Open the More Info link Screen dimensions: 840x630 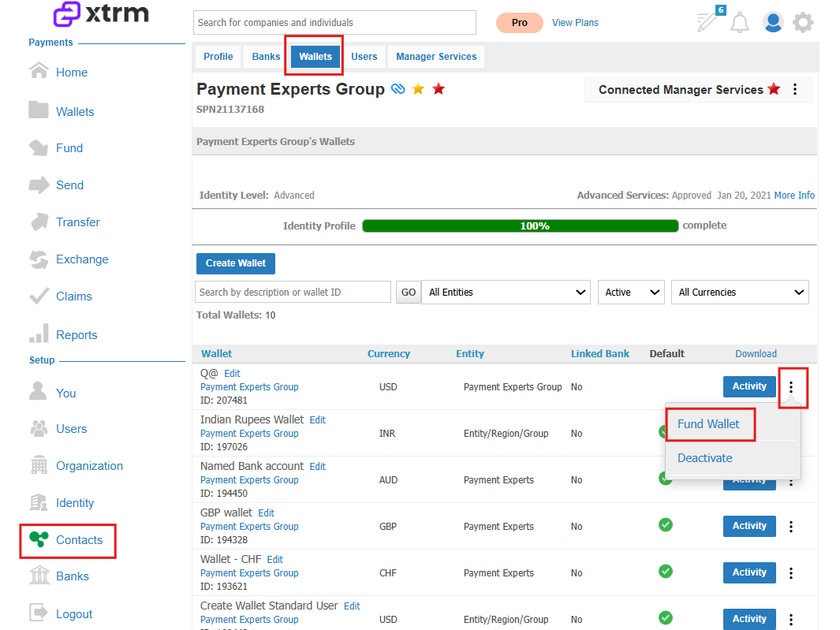pos(794,195)
